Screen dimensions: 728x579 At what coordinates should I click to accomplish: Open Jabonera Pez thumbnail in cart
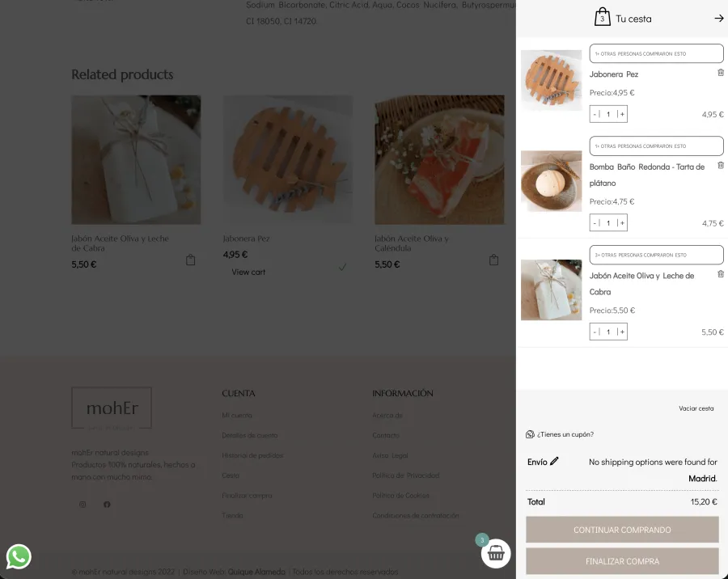[x=551, y=80]
